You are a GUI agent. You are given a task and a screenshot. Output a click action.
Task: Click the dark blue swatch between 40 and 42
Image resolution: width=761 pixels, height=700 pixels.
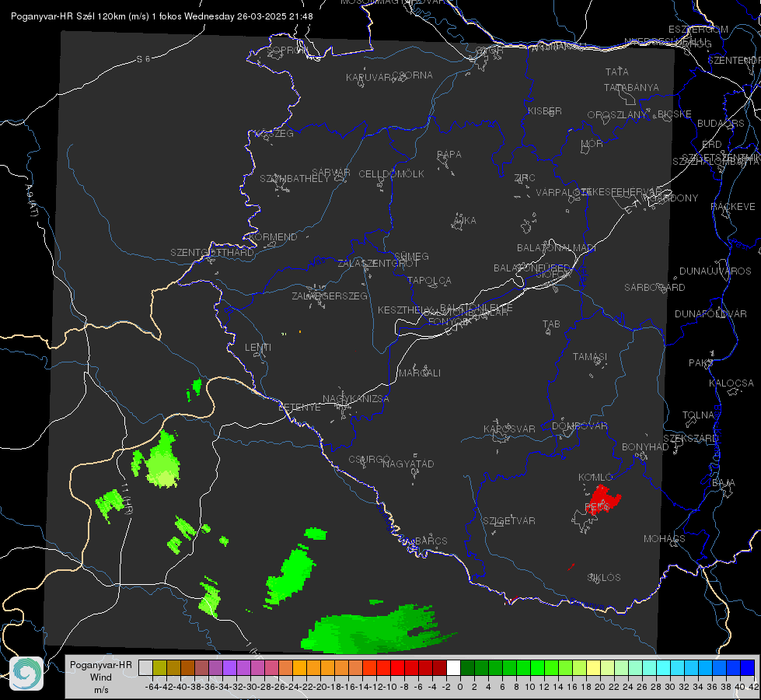748,668
